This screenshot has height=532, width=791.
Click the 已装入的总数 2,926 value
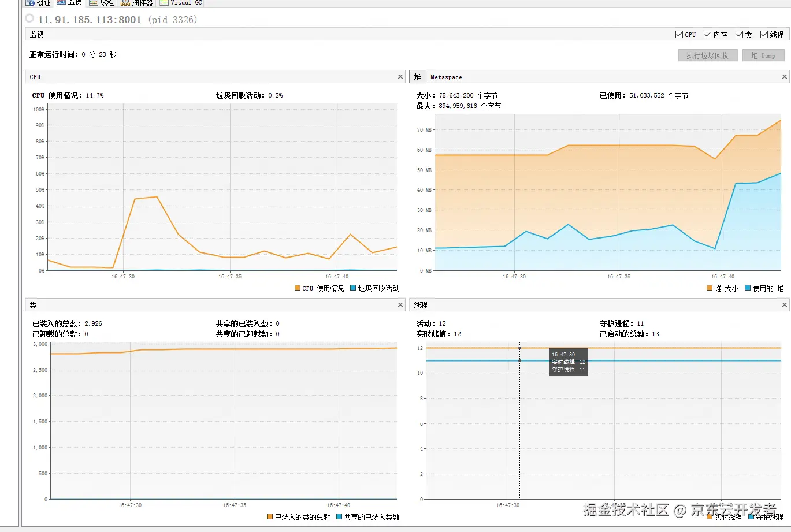[x=93, y=323]
